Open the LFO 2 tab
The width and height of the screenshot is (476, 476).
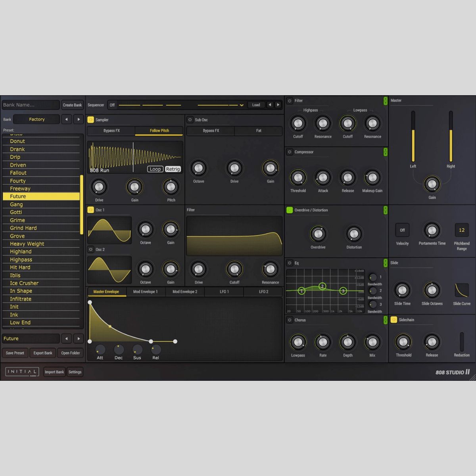pos(263,292)
